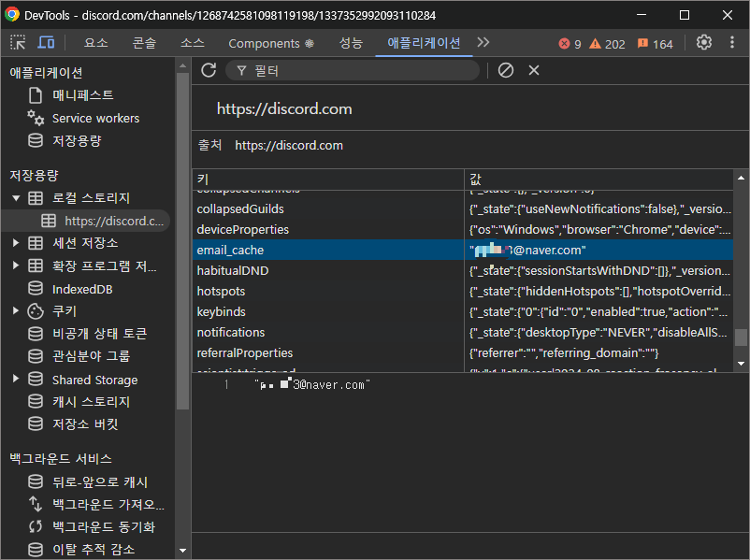Viewport: 750px width, 560px height.
Task: Select the collapsedGuilds key row
Action: tap(328, 209)
